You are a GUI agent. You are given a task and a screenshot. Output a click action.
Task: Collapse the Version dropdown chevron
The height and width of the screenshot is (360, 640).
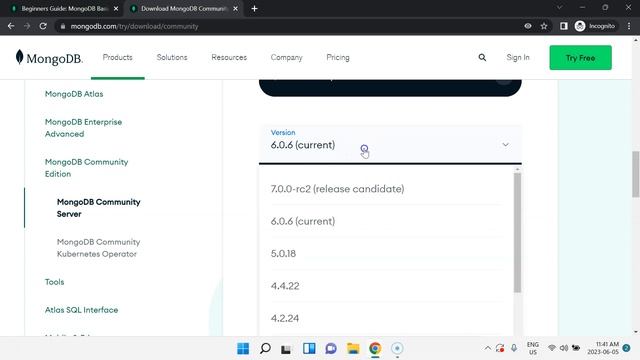[505, 145]
